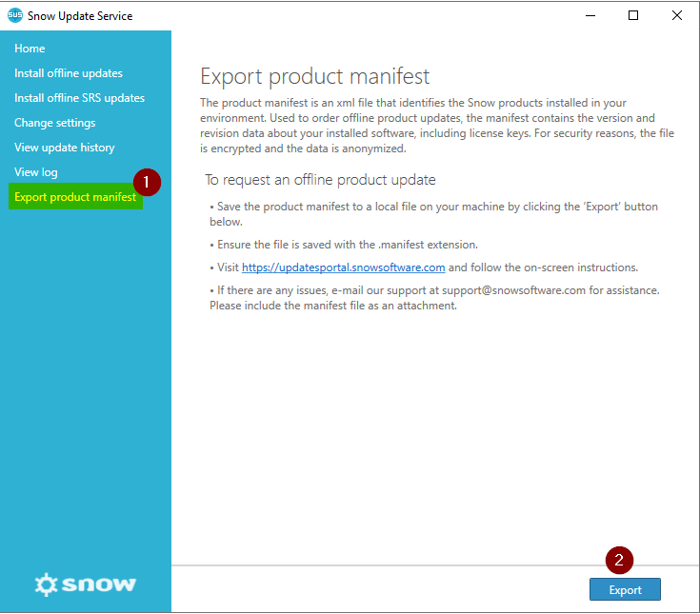Click the SUS app icon in title bar
This screenshot has width=700, height=614.
(x=14, y=15)
